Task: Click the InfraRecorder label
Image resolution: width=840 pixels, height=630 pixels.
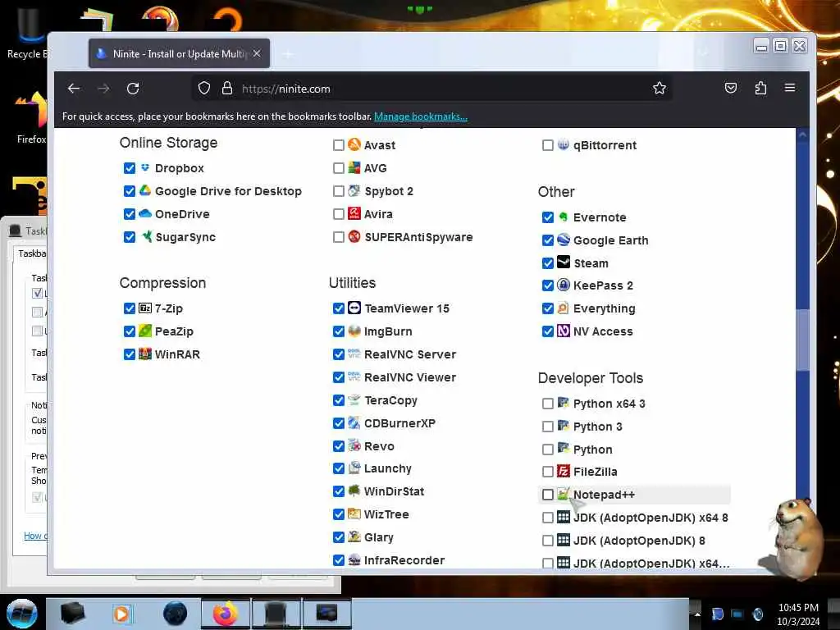Action: (404, 560)
